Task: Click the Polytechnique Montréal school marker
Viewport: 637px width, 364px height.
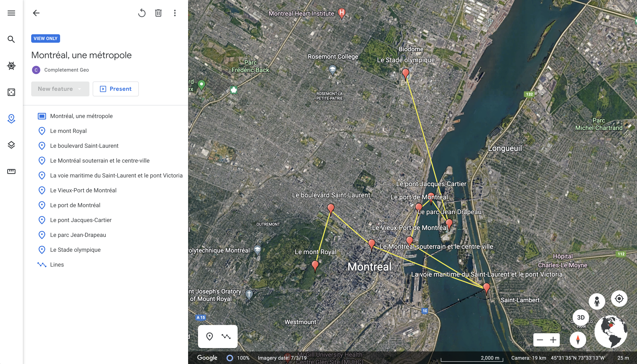Action: pyautogui.click(x=257, y=249)
